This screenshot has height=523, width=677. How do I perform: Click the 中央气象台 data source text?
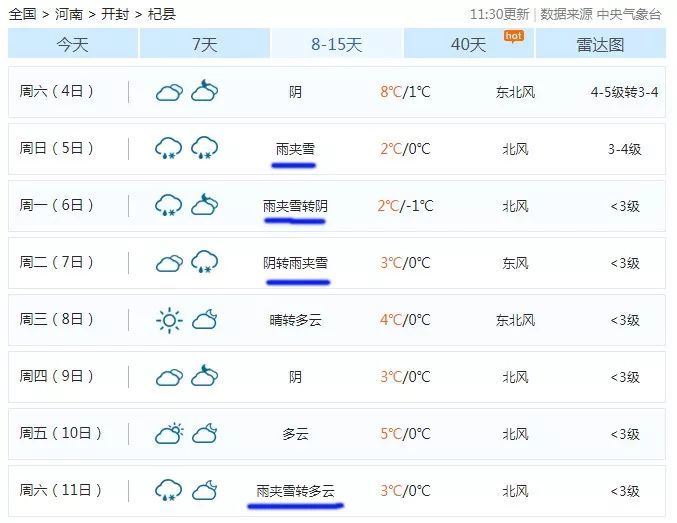point(629,14)
